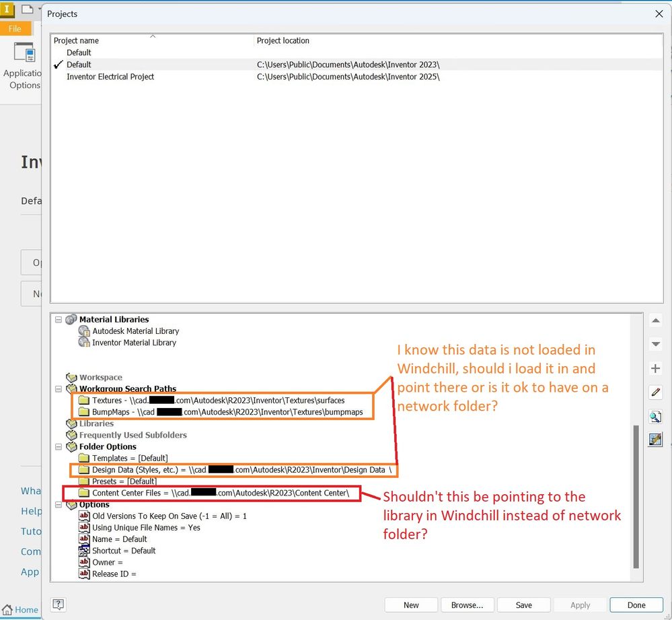Click the Home icon in background window
Screen dimensions: 672x620
point(7,609)
